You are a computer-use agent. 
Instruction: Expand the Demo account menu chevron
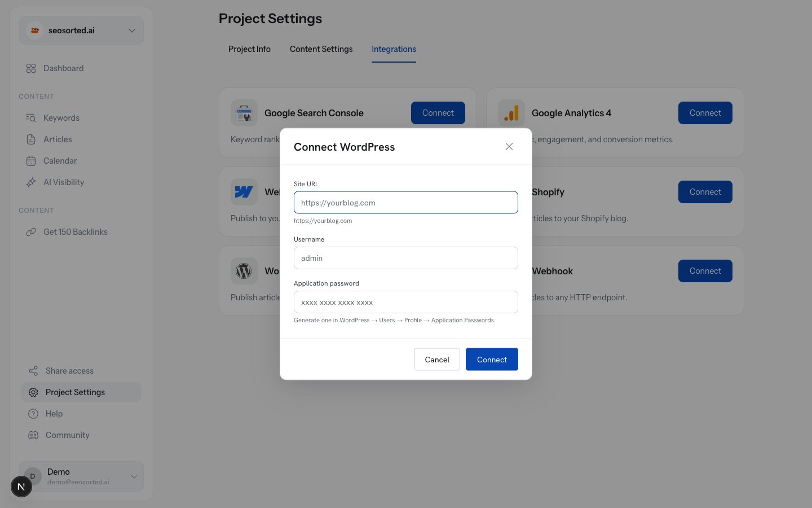pyautogui.click(x=134, y=476)
